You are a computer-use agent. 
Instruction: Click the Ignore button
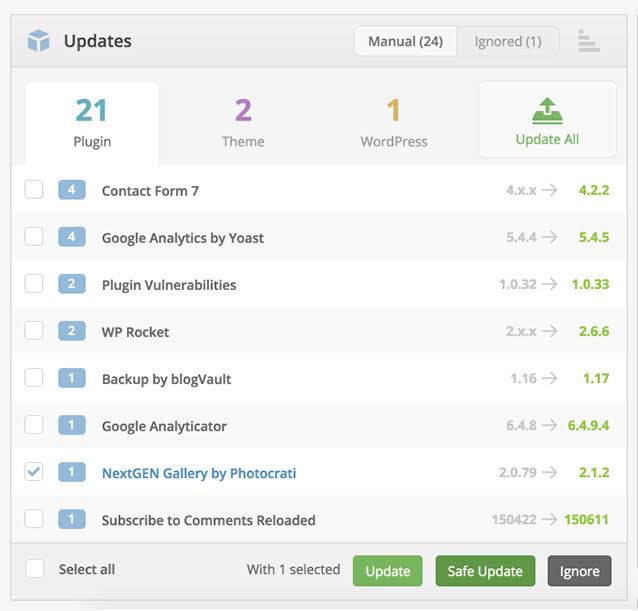tap(579, 571)
